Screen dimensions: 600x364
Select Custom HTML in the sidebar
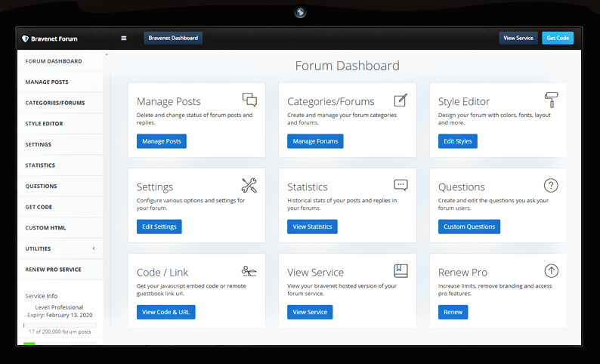(x=46, y=227)
